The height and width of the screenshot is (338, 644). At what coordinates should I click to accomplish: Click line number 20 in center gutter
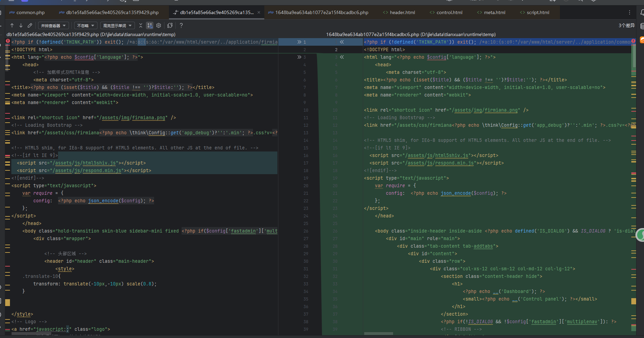point(306,185)
